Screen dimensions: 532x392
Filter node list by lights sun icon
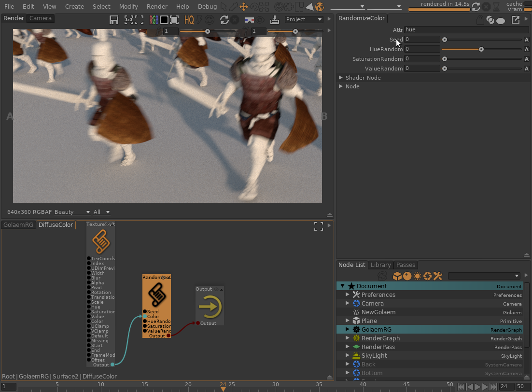pyautogui.click(x=418, y=276)
